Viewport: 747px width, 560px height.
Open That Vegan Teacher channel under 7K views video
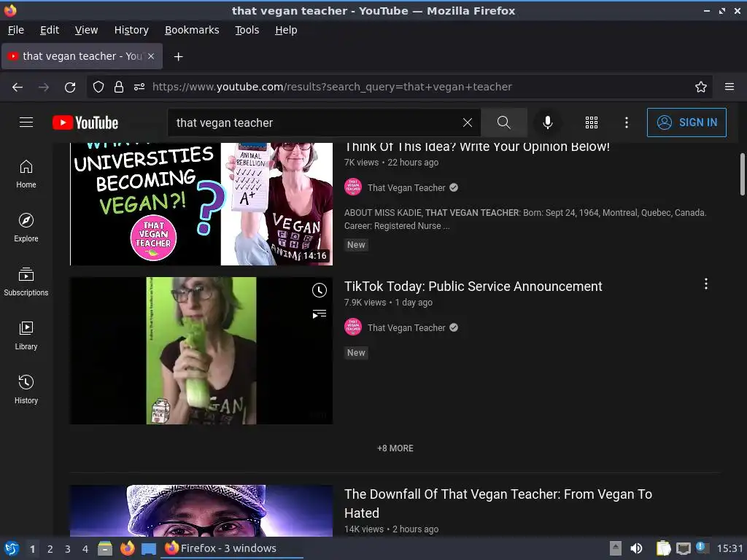406,187
